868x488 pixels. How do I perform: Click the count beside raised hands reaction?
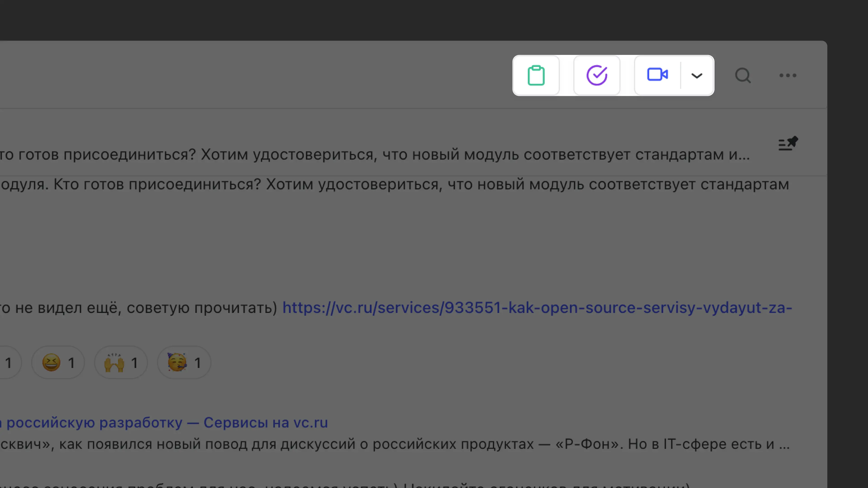[x=134, y=363]
